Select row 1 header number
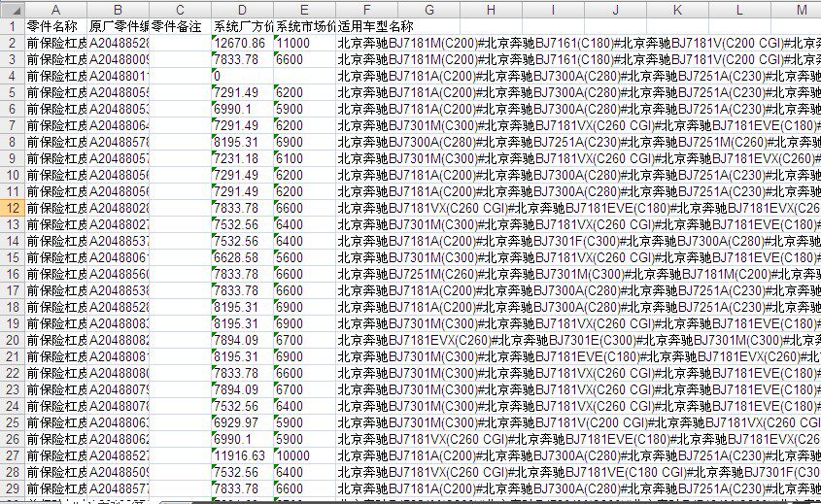Viewport: 821px width, 504px height. tap(13, 26)
